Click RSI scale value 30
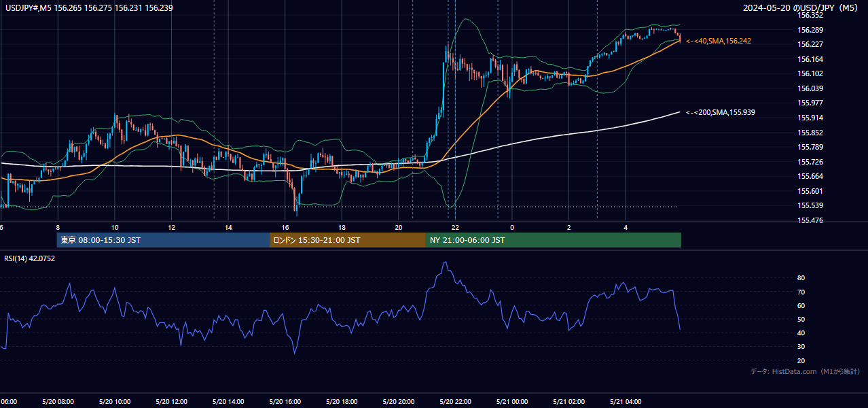This screenshot has height=408, width=868. coord(801,347)
